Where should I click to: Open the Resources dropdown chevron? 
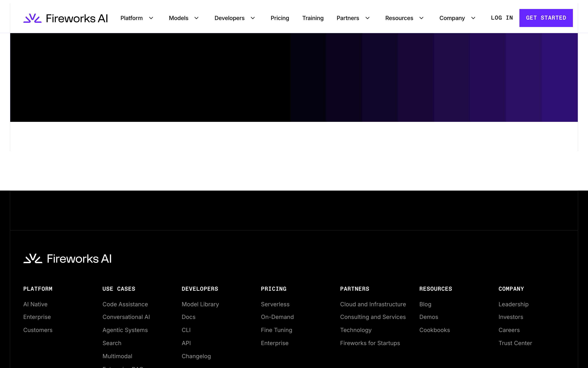(422, 18)
